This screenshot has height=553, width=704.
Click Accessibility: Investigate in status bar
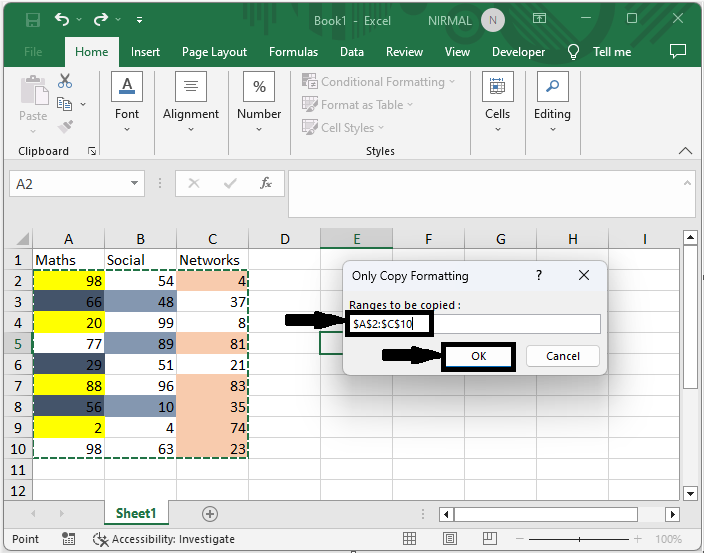[x=164, y=539]
